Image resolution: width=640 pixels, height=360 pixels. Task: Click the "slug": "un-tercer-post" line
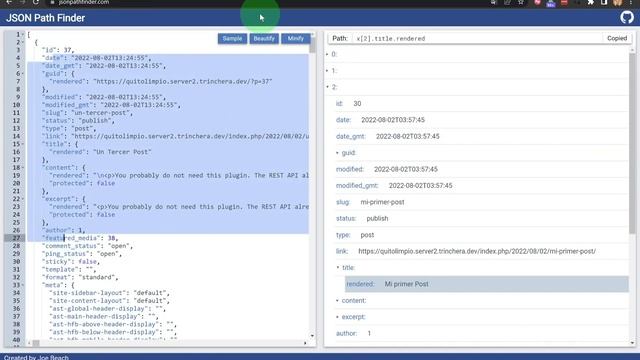87,113
